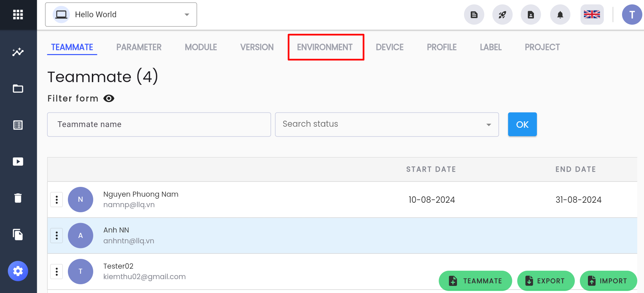644x293 pixels.
Task: Open the apps grid menu icon
Action: point(18,15)
